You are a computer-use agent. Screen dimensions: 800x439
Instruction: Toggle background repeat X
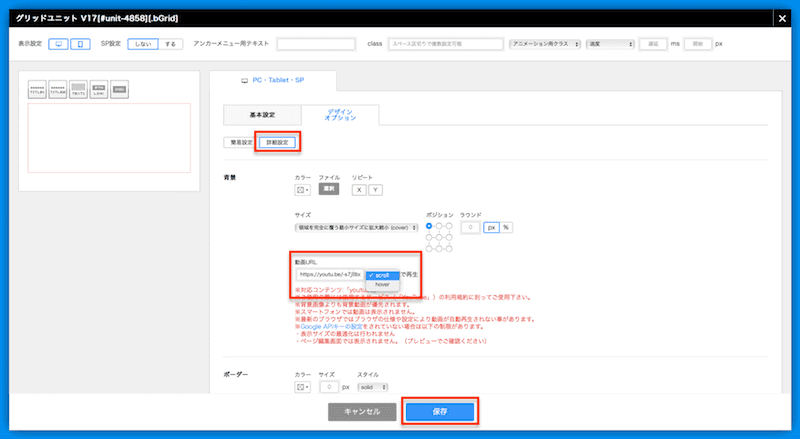[358, 189]
